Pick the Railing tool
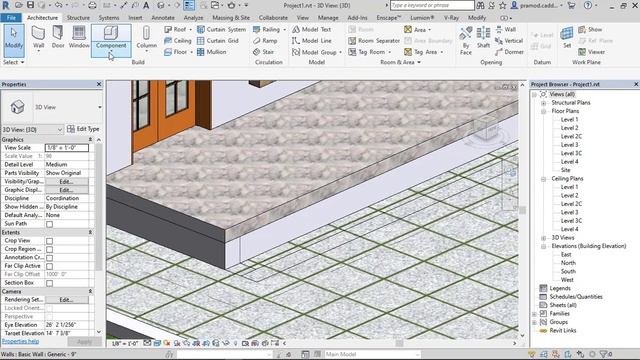 click(x=269, y=29)
